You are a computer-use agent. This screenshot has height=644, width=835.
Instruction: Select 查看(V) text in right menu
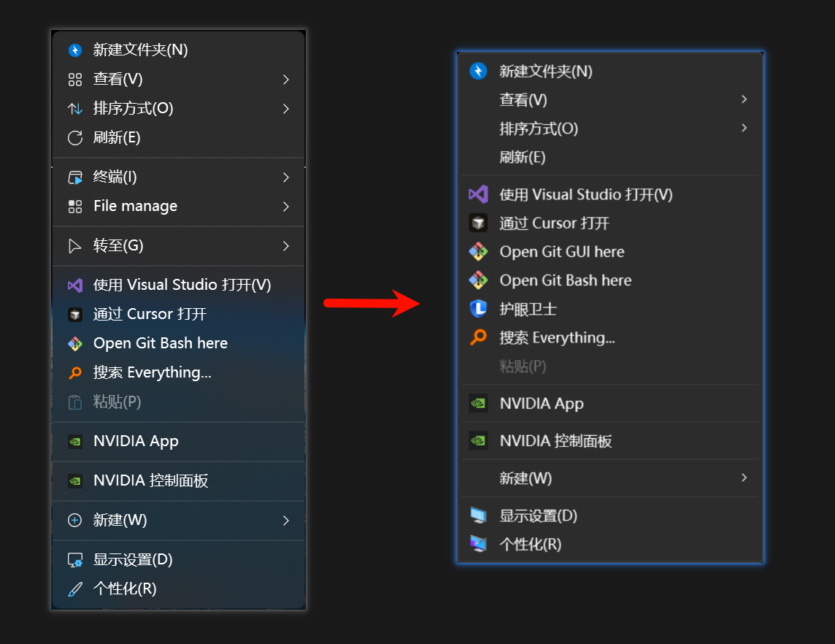pos(523,99)
